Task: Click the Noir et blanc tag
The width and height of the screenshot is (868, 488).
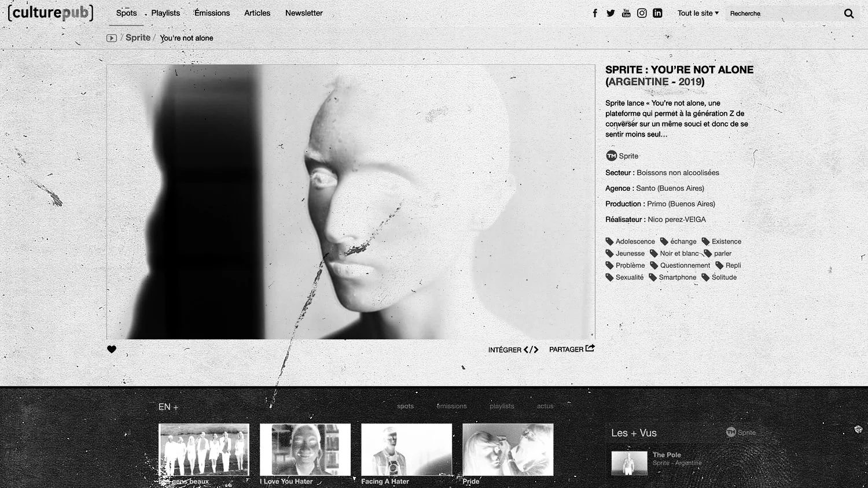Action: [x=674, y=253]
